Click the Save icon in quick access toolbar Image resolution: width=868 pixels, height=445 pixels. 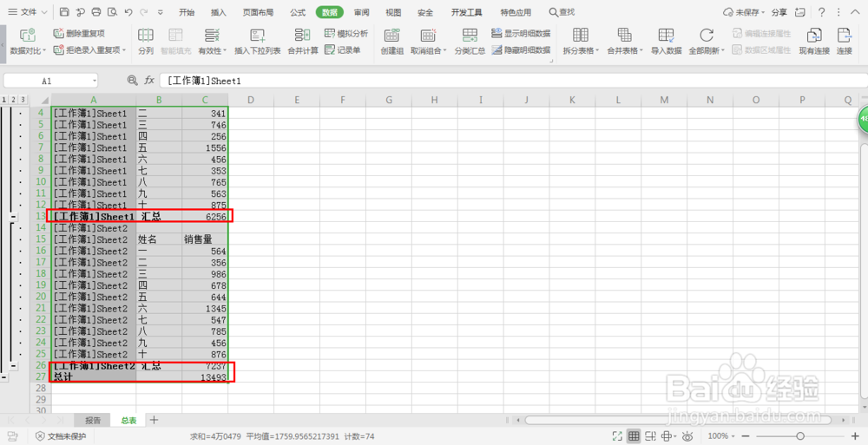pos(64,11)
